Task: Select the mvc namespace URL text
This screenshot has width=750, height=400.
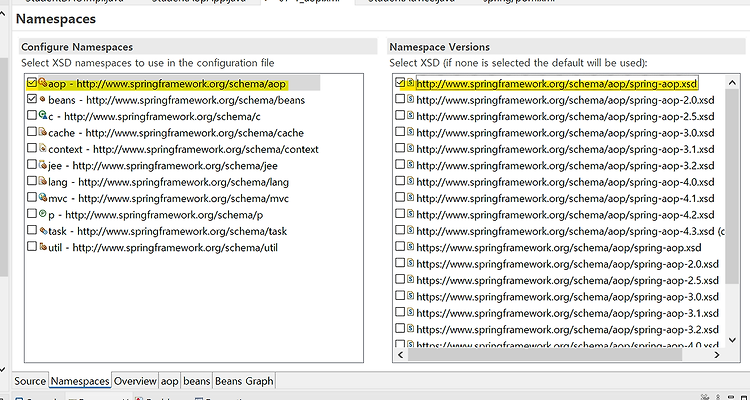Action: point(184,198)
